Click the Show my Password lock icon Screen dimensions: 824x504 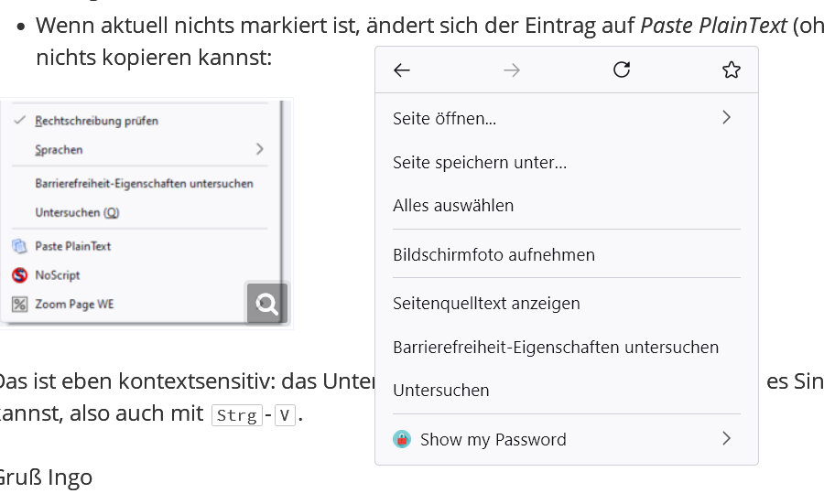(402, 439)
